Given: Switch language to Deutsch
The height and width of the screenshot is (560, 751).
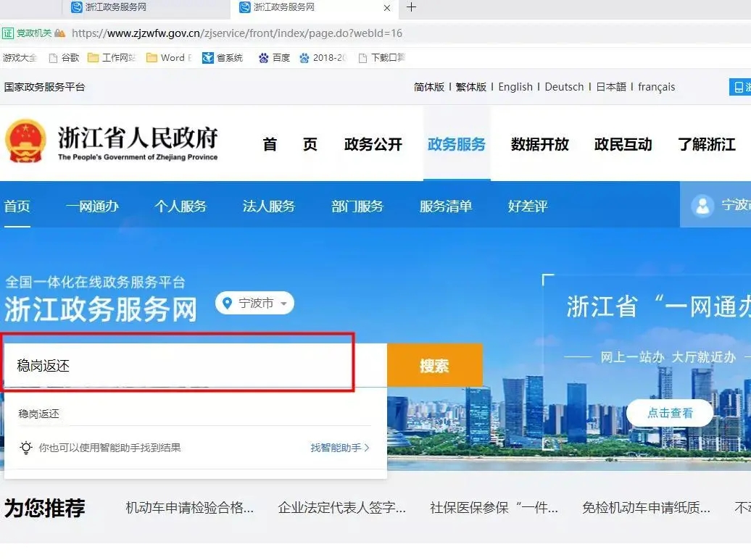Looking at the screenshot, I should (x=564, y=87).
